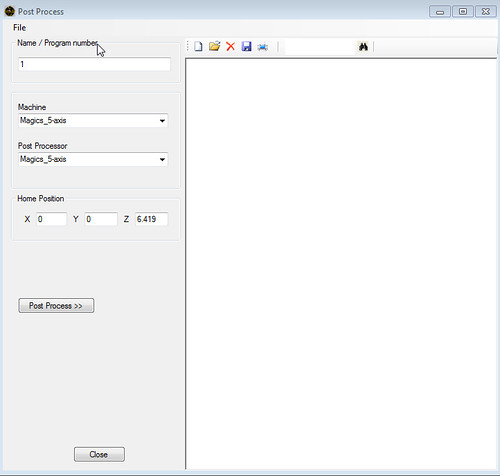Click the Name / Program number field
The image size is (500, 476).
coord(94,64)
